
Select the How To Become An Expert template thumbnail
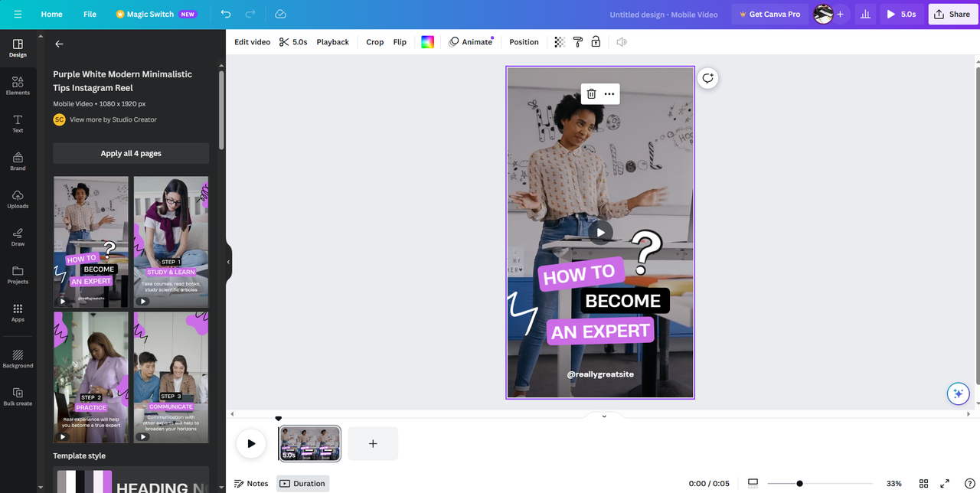coord(91,242)
